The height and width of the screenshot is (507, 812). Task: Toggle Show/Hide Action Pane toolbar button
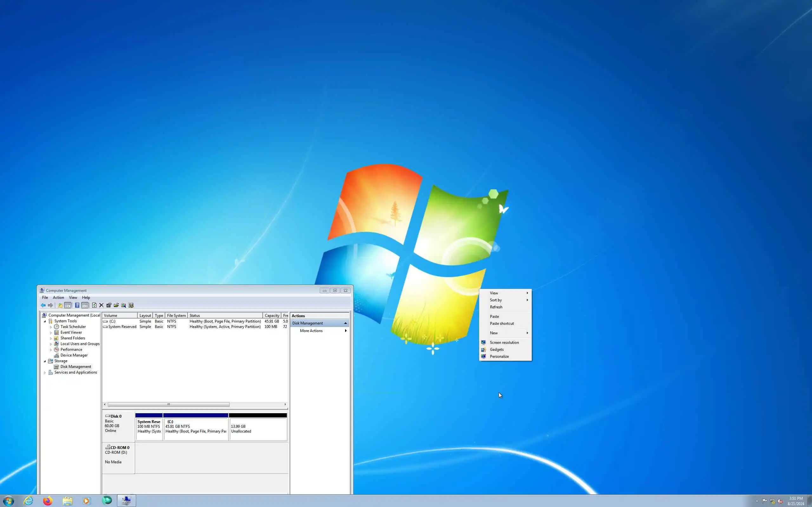point(85,305)
